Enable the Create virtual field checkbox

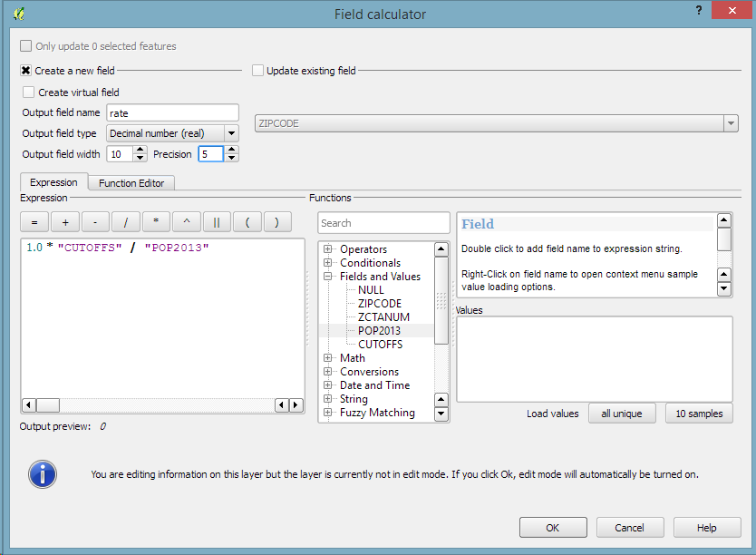pos(29,92)
